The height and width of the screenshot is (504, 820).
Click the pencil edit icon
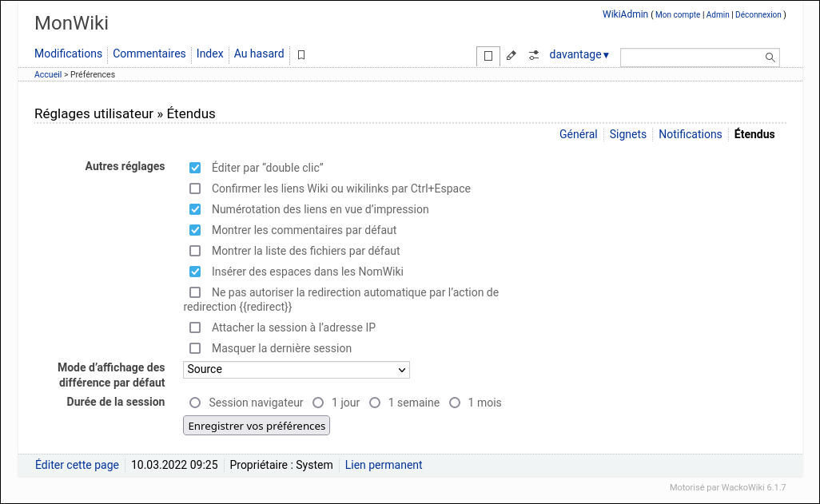tap(512, 56)
